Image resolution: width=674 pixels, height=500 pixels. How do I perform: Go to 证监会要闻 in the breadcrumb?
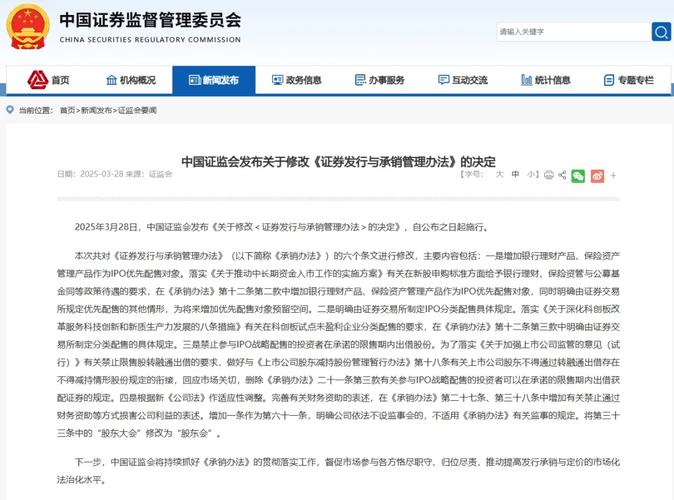137,110
